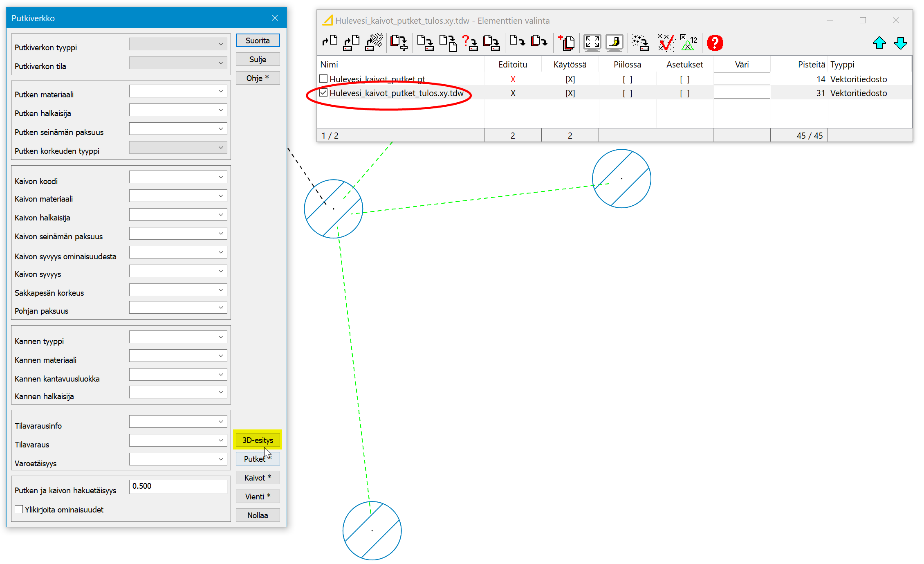Click the Editoitu column header
The width and height of the screenshot is (924, 564).
[x=513, y=65]
